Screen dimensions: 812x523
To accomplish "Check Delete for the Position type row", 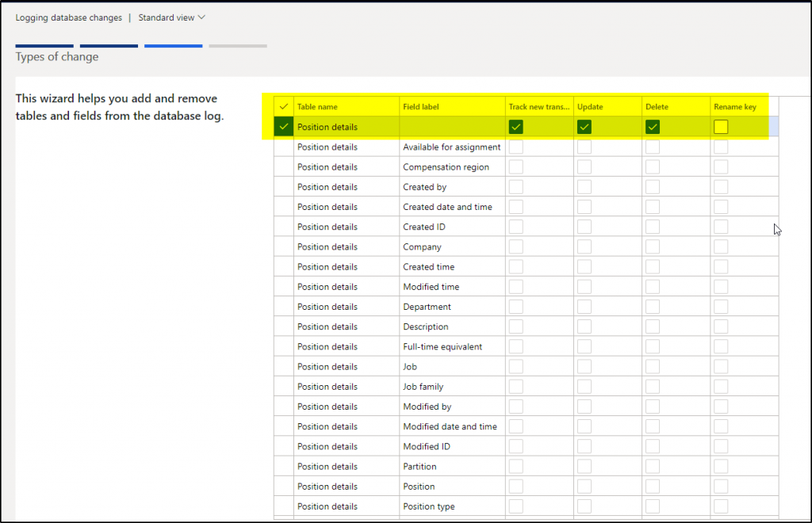I will coord(652,506).
